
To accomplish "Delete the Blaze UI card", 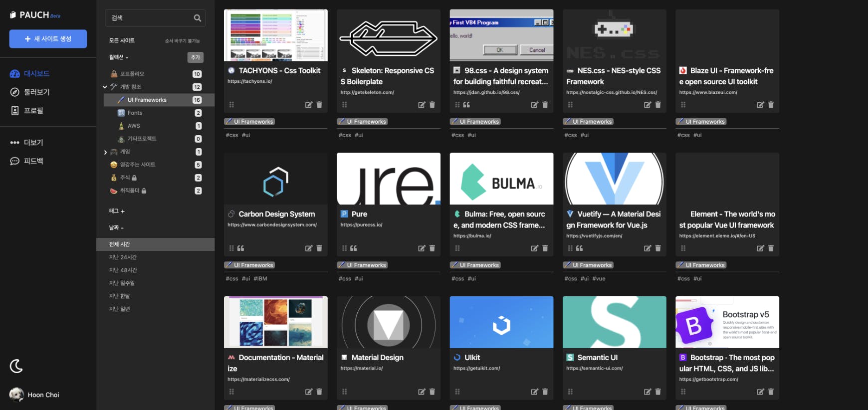I will click(x=771, y=105).
